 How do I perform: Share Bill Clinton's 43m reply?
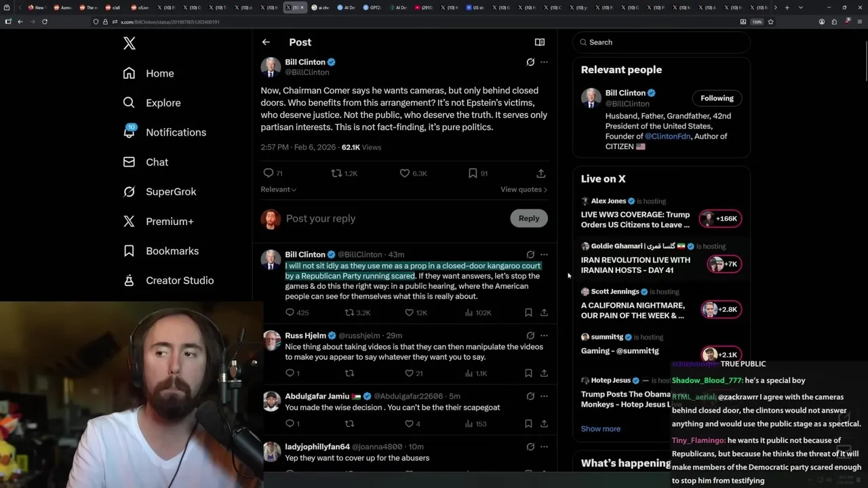[544, 313]
